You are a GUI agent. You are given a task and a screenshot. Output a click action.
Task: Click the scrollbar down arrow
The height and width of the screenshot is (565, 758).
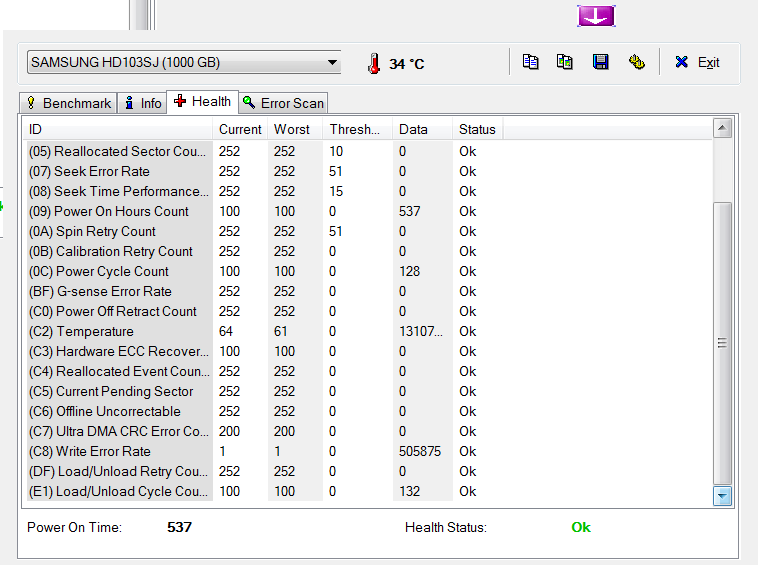[x=722, y=496]
